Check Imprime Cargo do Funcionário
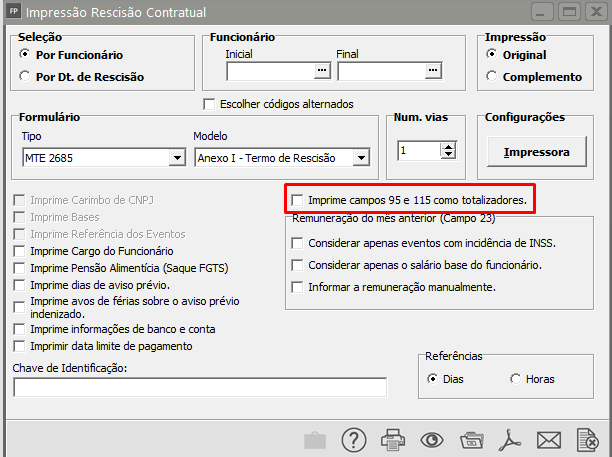 (19, 251)
